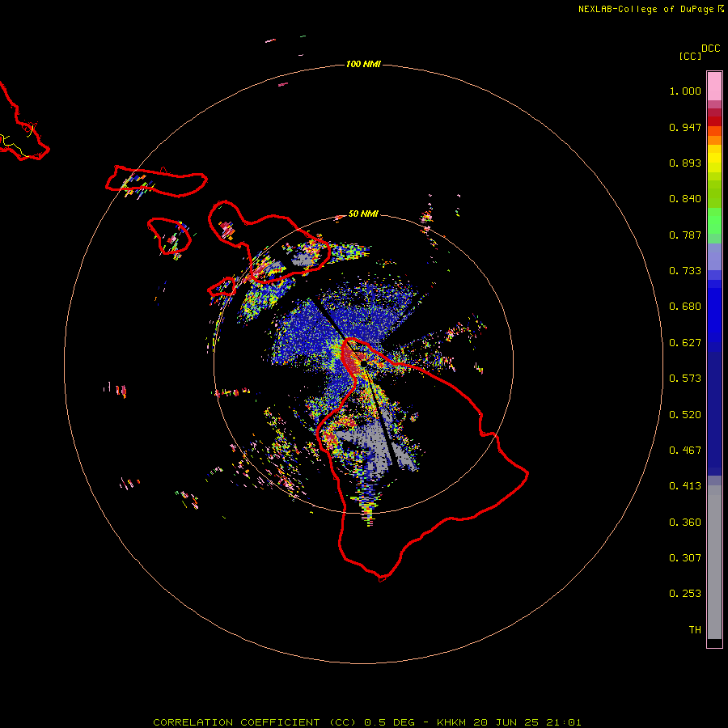Screen dimensions: 728x728
Task: Click the 100 NMI range ring label
Action: click(x=363, y=64)
